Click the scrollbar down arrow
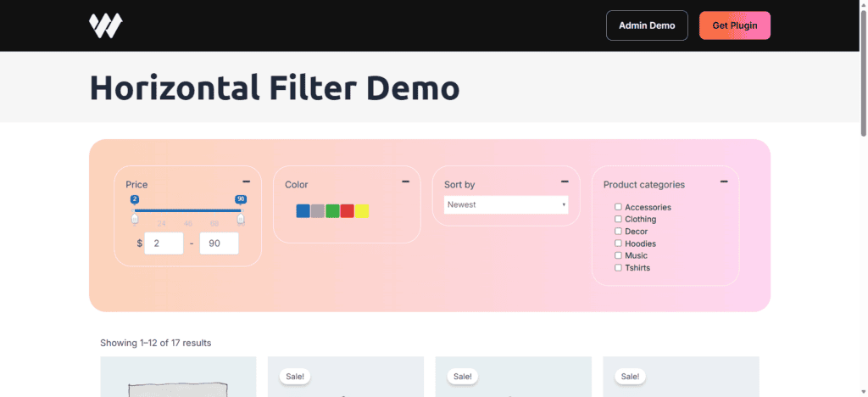Image resolution: width=868 pixels, height=397 pixels. point(864,392)
